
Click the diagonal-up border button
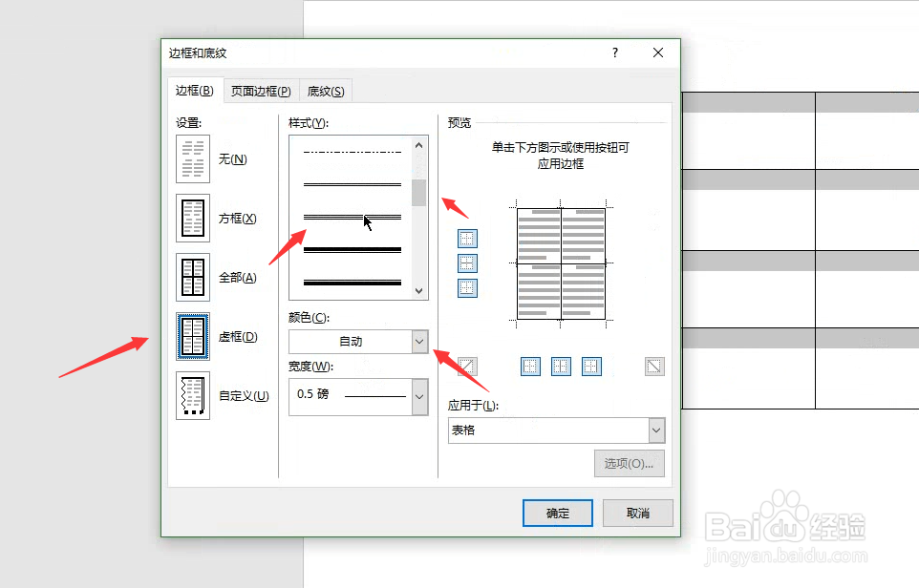pos(467,367)
